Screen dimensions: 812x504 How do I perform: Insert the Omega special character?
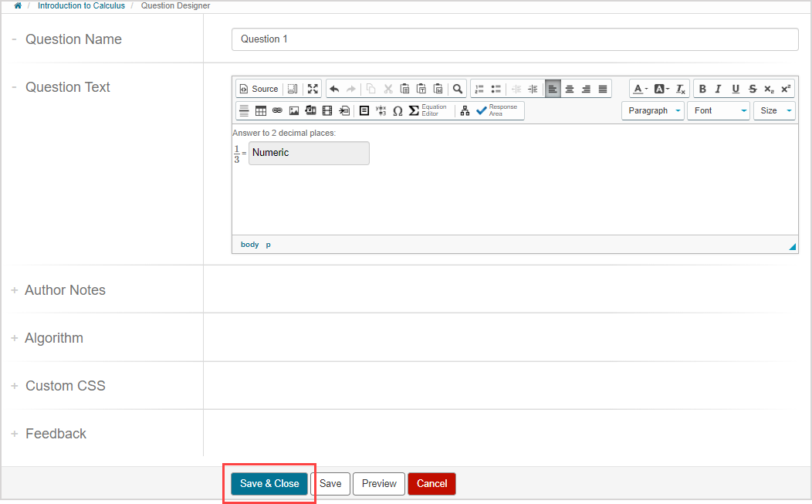click(x=398, y=110)
